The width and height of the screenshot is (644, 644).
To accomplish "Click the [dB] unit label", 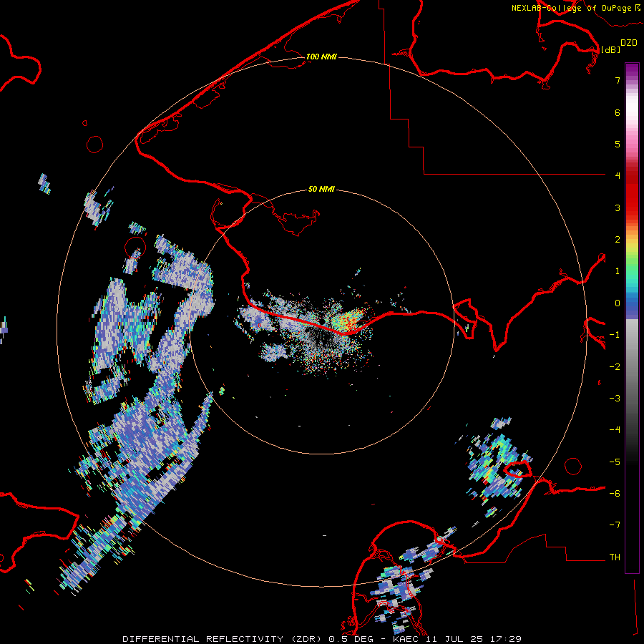I will point(611,49).
